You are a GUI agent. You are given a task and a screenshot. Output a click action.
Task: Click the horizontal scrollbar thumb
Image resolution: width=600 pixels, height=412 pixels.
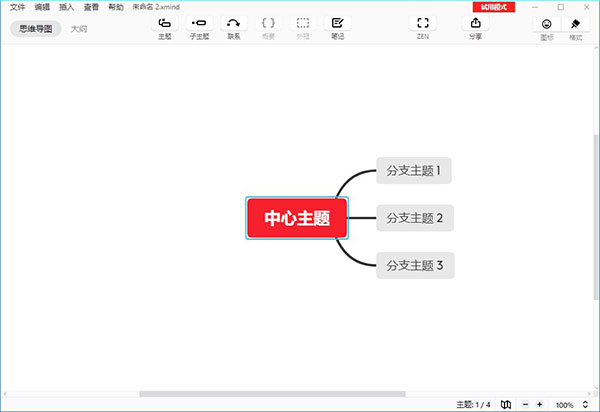[272, 394]
